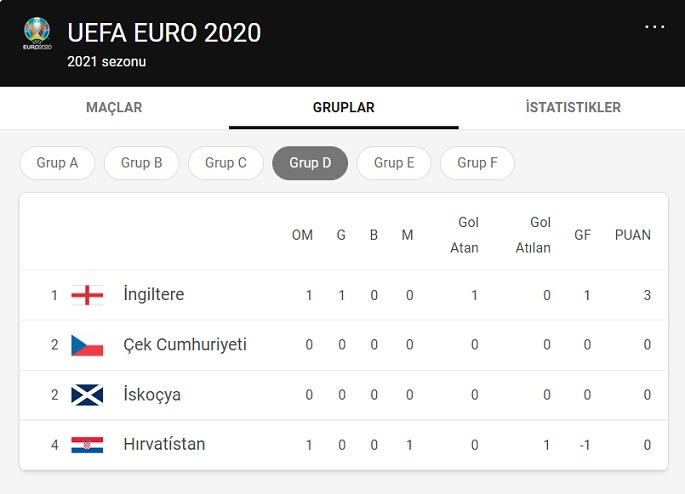
Task: Show the Grup C table
Action: coord(226,163)
